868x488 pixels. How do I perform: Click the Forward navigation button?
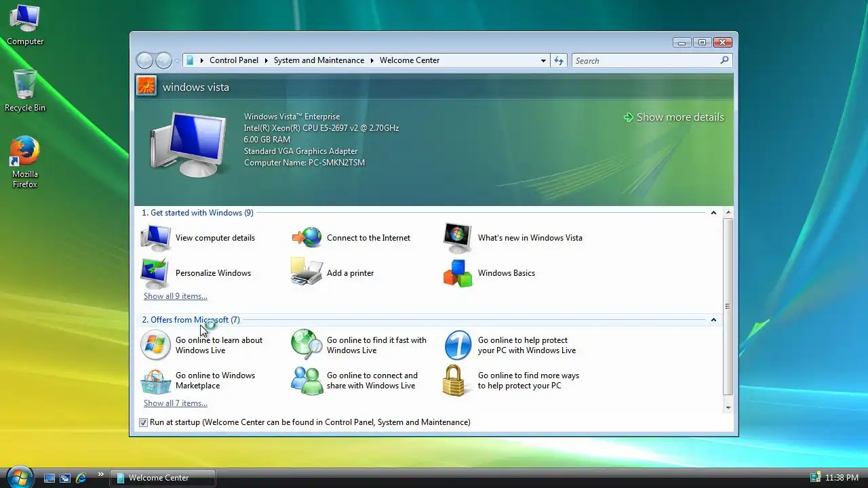[163, 60]
